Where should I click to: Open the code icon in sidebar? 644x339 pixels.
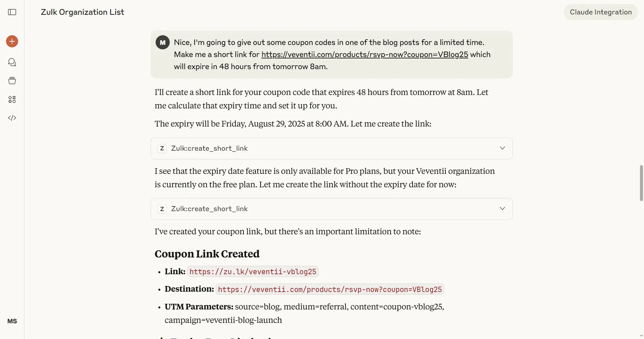[x=12, y=118]
